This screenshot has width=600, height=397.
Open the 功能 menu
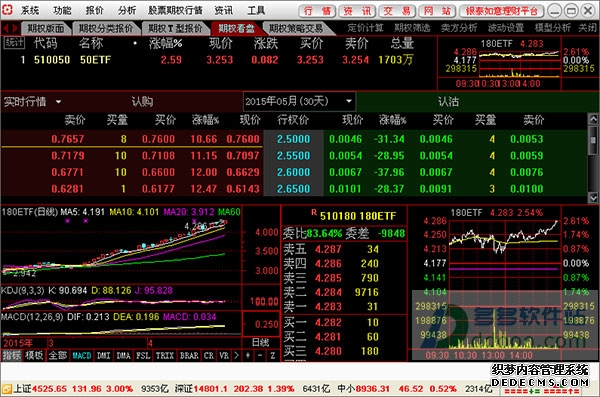[62, 10]
